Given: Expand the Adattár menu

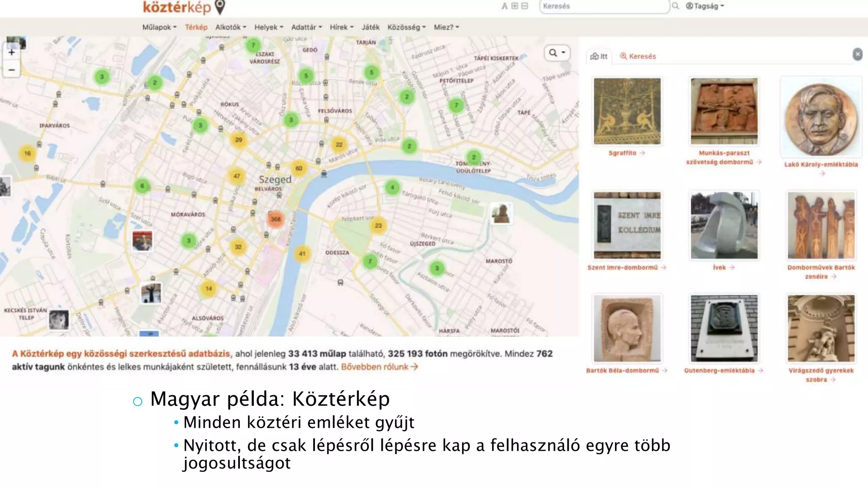Looking at the screenshot, I should pos(306,27).
